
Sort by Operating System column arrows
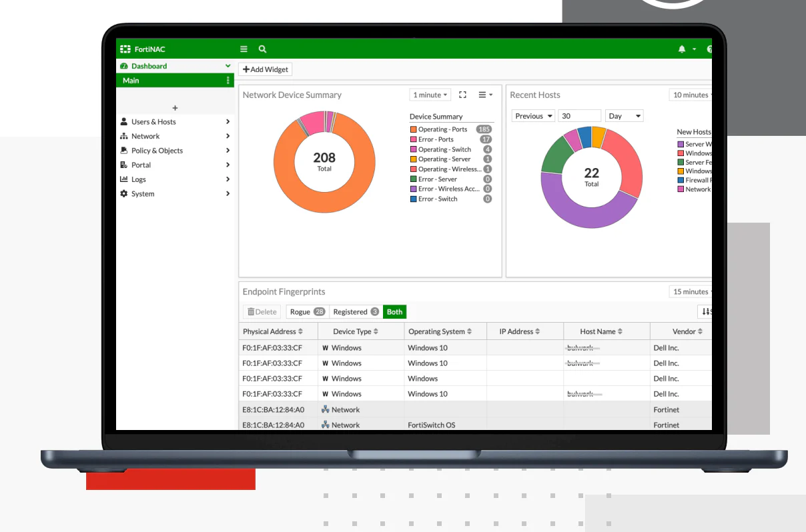click(x=470, y=331)
